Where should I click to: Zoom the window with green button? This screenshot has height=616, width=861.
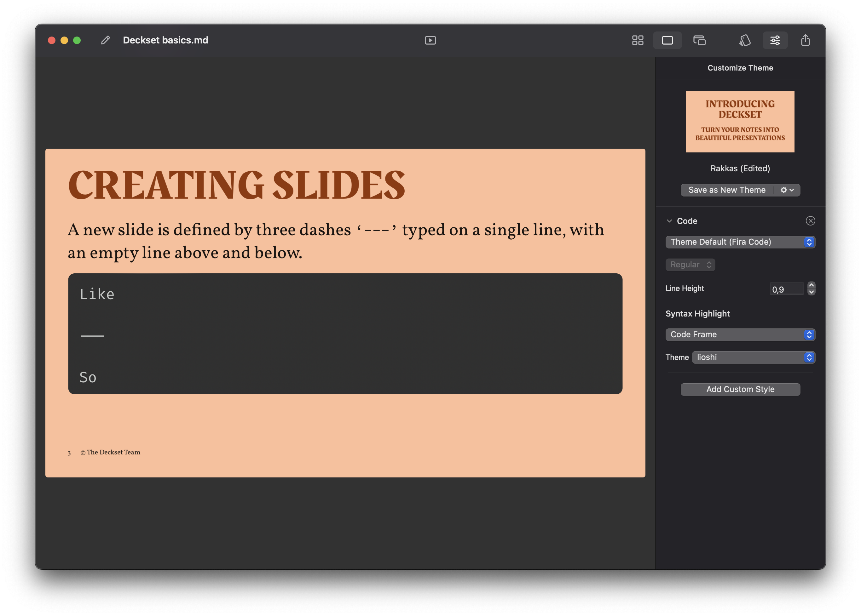[x=77, y=40]
